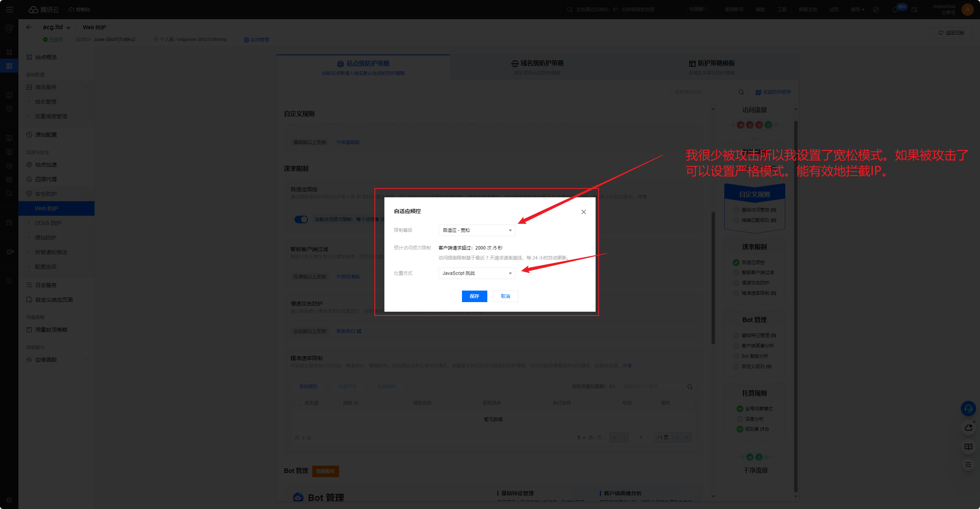The width and height of the screenshot is (980, 509).
Task: Switch to 站点级防护策略 tab
Action: pos(363,68)
